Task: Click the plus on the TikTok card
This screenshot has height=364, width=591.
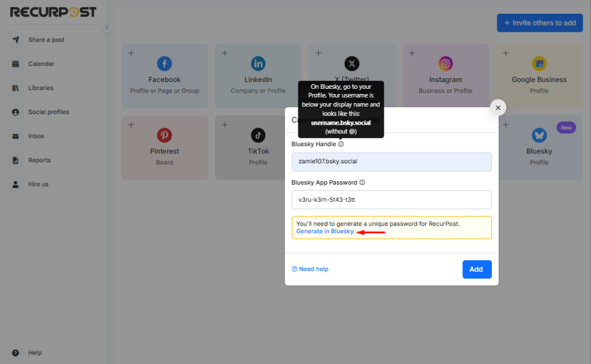Action: tap(225, 125)
